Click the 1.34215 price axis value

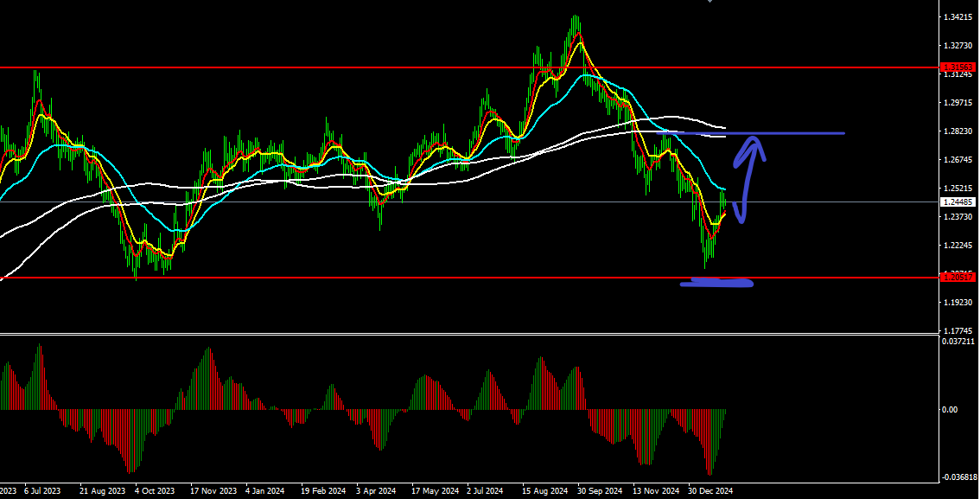click(x=958, y=17)
